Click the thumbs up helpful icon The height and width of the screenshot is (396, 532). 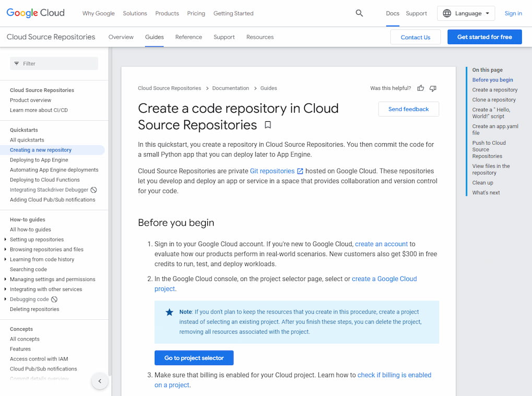tap(421, 88)
